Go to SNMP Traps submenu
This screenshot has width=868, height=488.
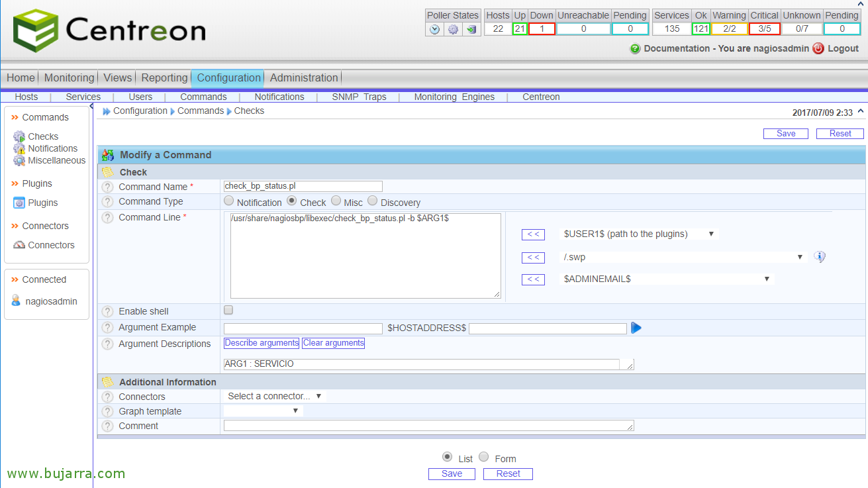(x=359, y=97)
